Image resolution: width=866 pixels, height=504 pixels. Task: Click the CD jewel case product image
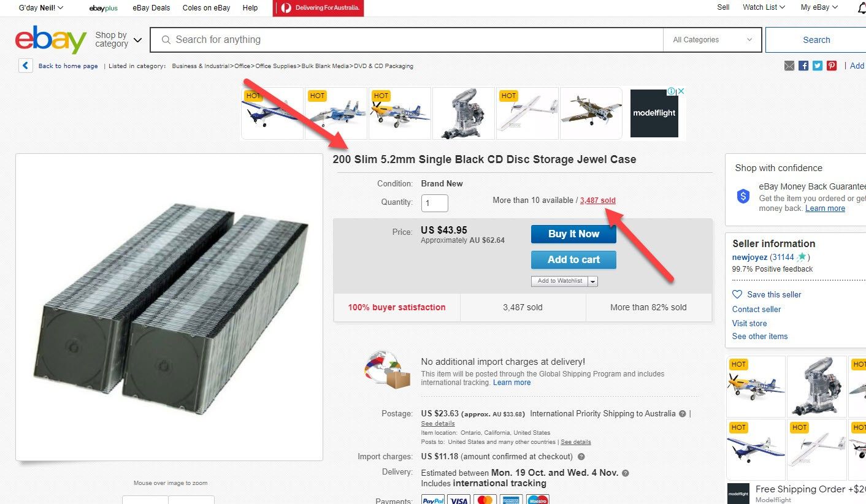(x=169, y=307)
